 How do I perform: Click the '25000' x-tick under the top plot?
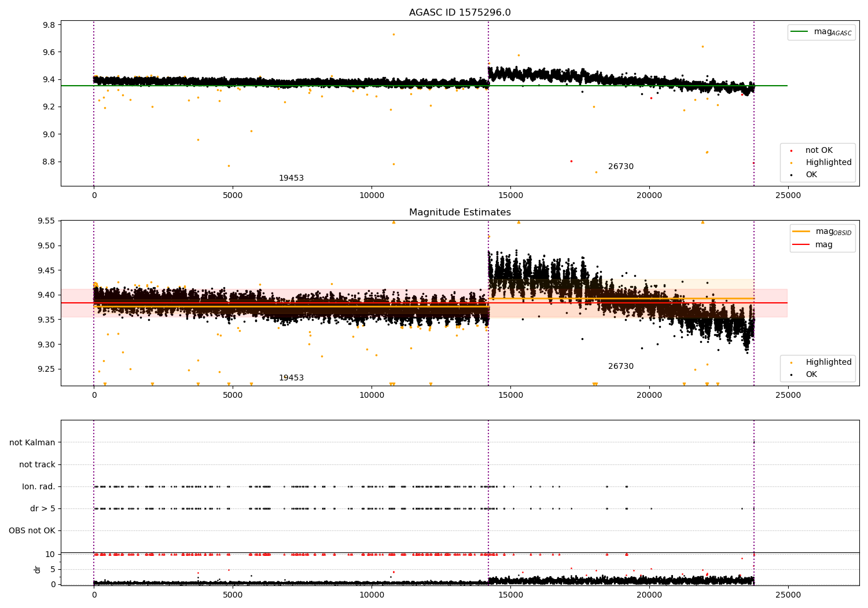pyautogui.click(x=788, y=196)
